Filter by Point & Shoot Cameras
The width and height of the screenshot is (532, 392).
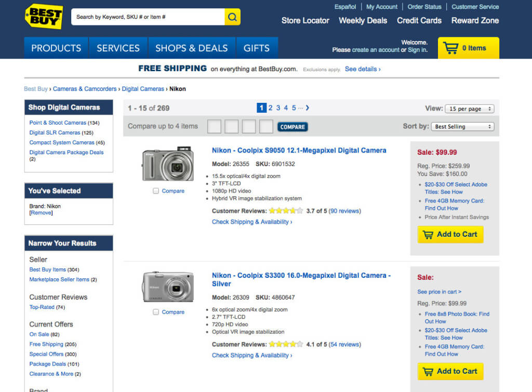(58, 123)
